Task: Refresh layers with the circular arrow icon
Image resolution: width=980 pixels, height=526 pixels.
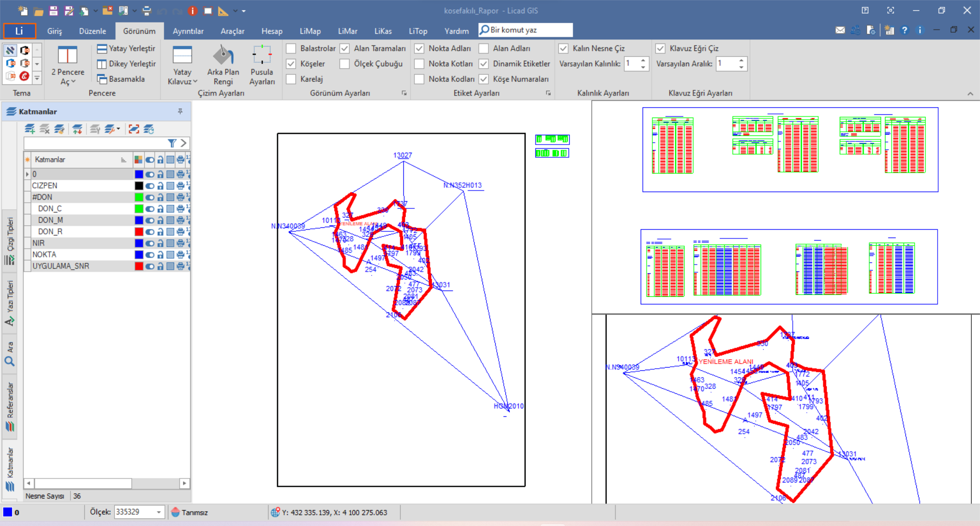Action: coord(149,129)
